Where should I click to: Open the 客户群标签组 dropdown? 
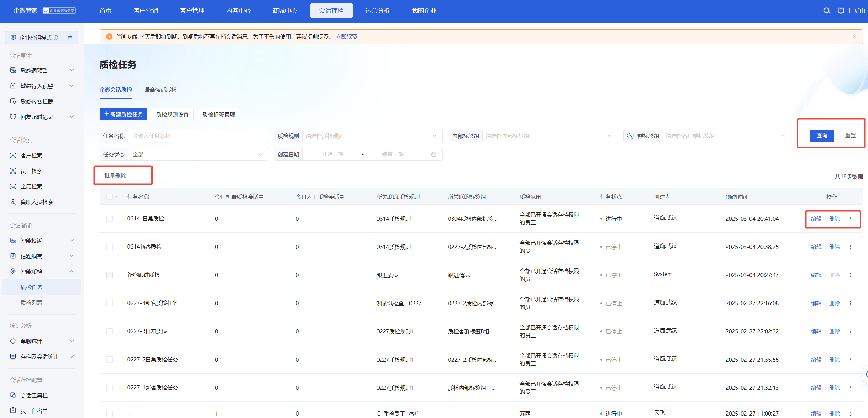(727, 136)
